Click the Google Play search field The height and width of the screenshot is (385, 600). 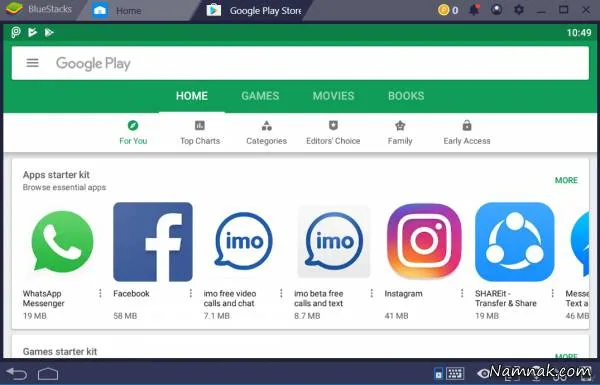pyautogui.click(x=300, y=63)
